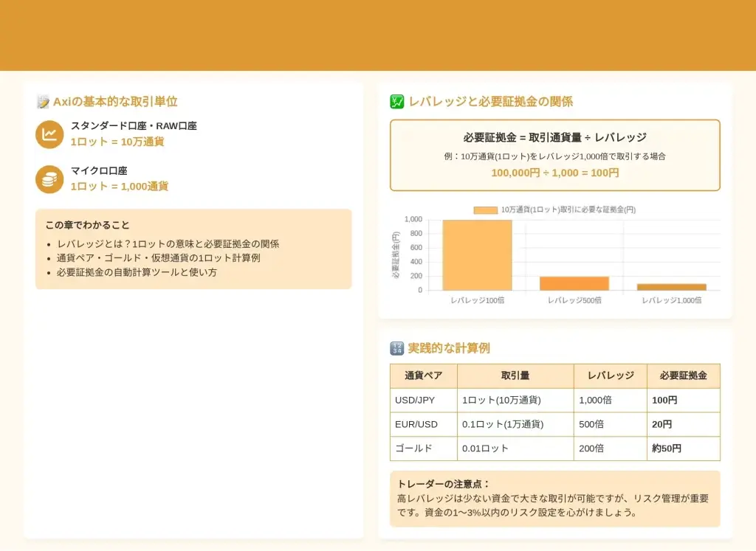Click the 必要証拠金の自動計算ツールと使い方 bullet

[137, 272]
